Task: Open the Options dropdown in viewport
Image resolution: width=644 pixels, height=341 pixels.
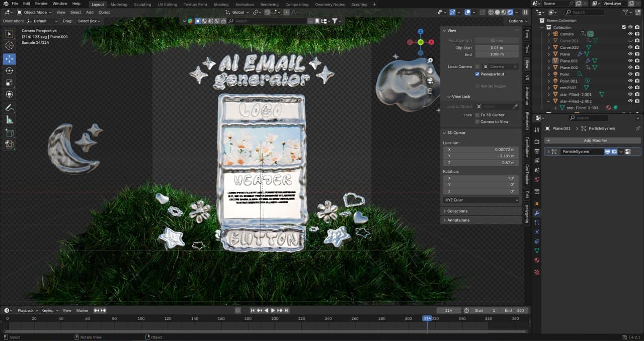Action: click(x=518, y=21)
